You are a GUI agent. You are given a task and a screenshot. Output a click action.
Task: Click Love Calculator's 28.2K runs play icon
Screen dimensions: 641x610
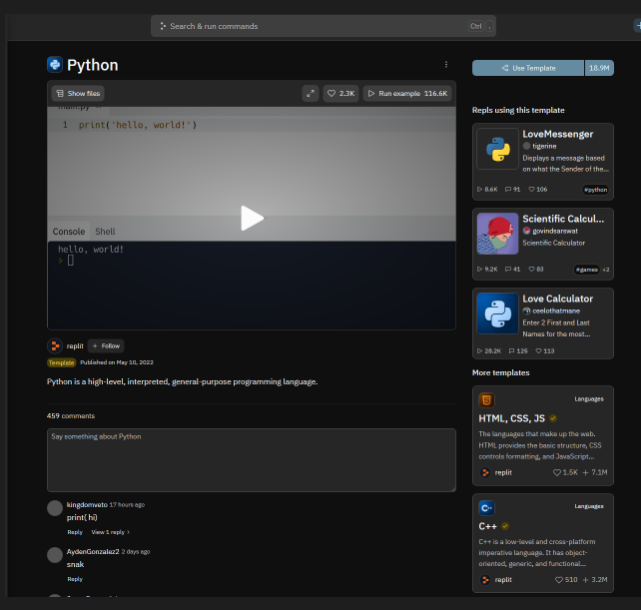tap(480, 351)
